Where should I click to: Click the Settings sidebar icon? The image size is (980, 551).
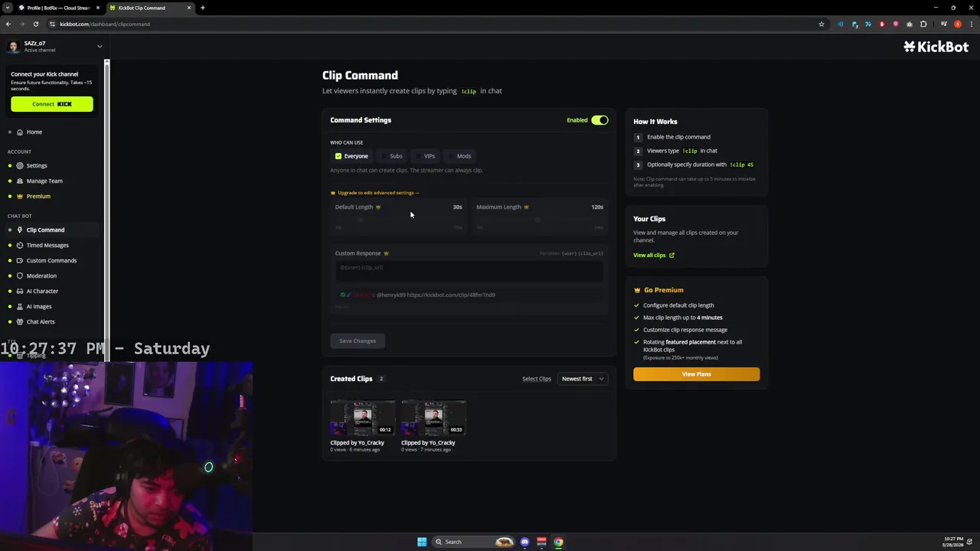pos(20,166)
